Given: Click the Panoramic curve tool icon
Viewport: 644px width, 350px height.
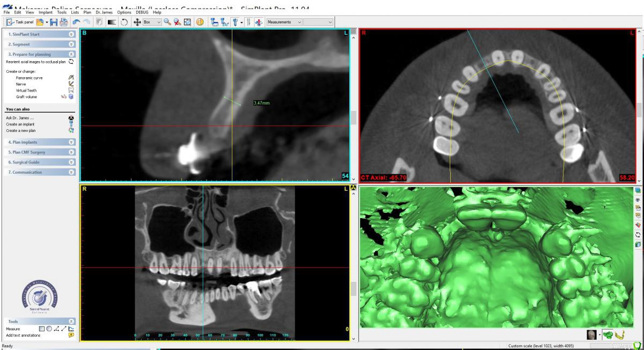Looking at the screenshot, I should pos(71,78).
